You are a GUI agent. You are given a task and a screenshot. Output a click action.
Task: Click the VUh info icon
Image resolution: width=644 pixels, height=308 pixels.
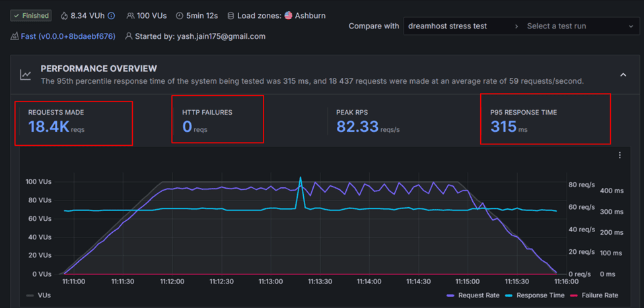(112, 16)
